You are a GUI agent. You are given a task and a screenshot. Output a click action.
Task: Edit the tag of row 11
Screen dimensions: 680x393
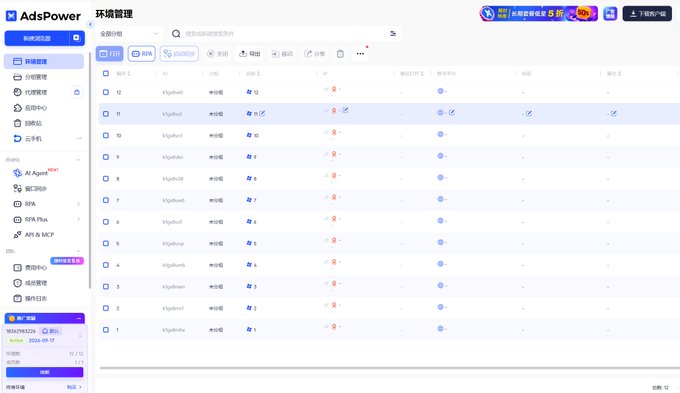(529, 113)
